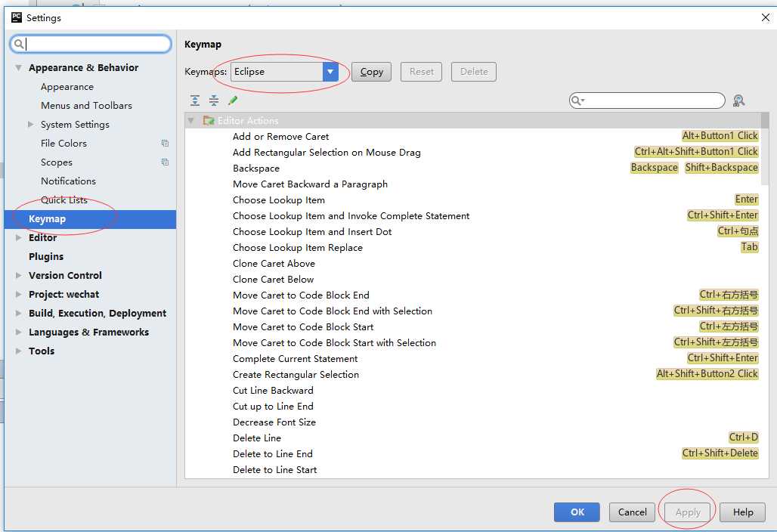Image resolution: width=777 pixels, height=532 pixels.
Task: Click the action list vertical scrollbar
Action: click(x=765, y=149)
